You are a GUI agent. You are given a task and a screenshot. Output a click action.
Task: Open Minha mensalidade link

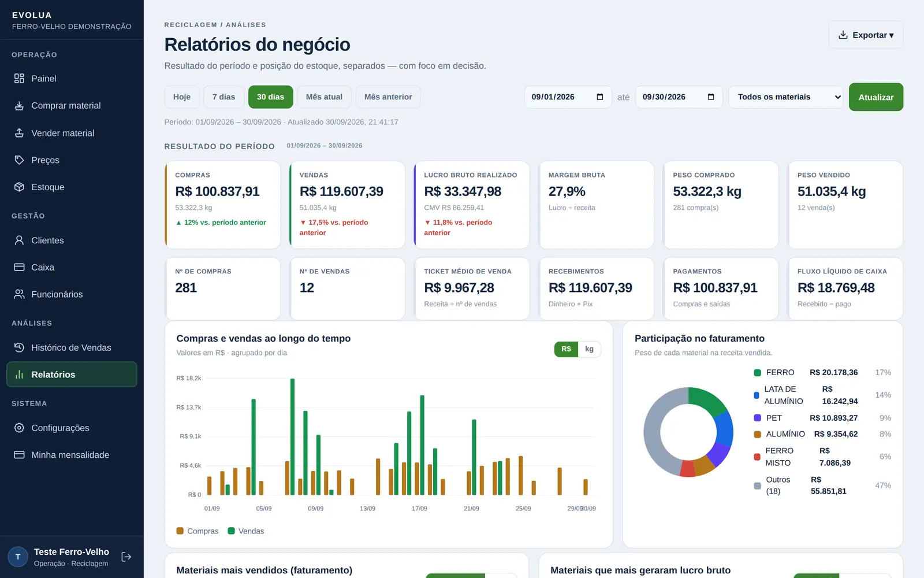(x=72, y=455)
